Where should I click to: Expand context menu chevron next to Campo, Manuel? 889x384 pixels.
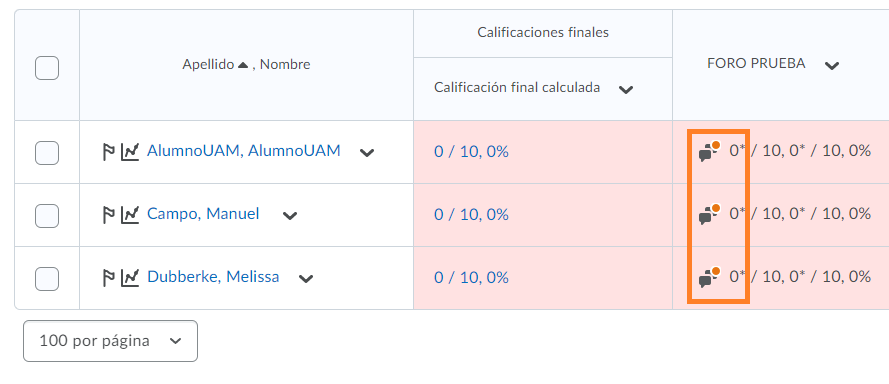tap(290, 216)
